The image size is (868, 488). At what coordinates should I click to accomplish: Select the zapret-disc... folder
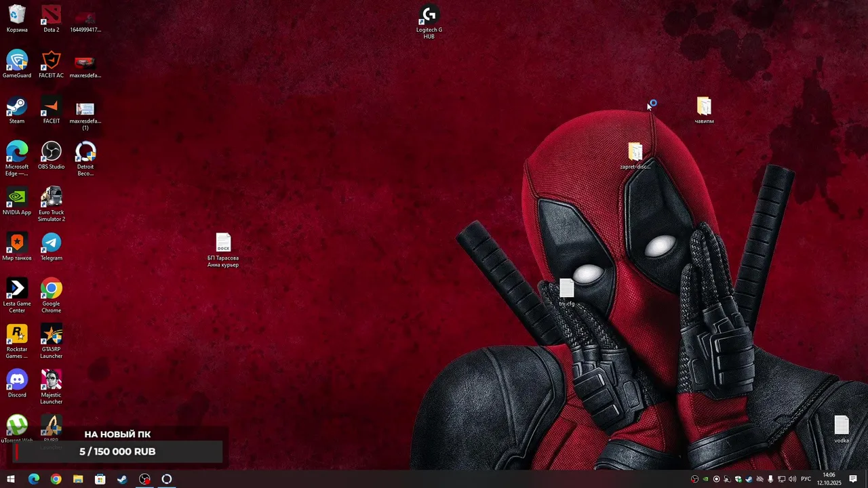[x=635, y=156]
